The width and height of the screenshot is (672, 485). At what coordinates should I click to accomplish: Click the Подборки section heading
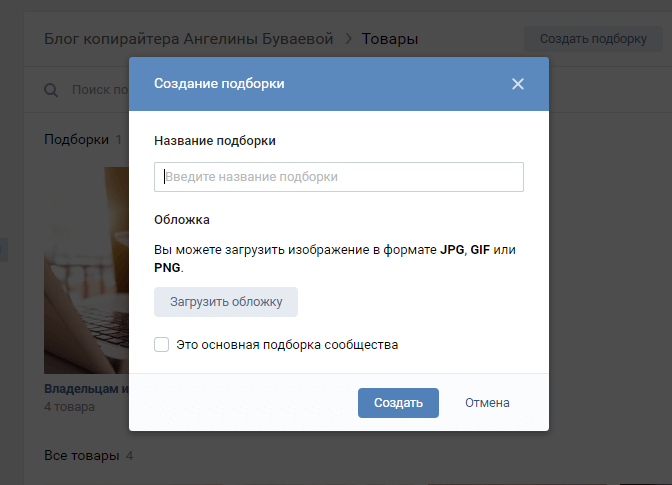coord(76,140)
